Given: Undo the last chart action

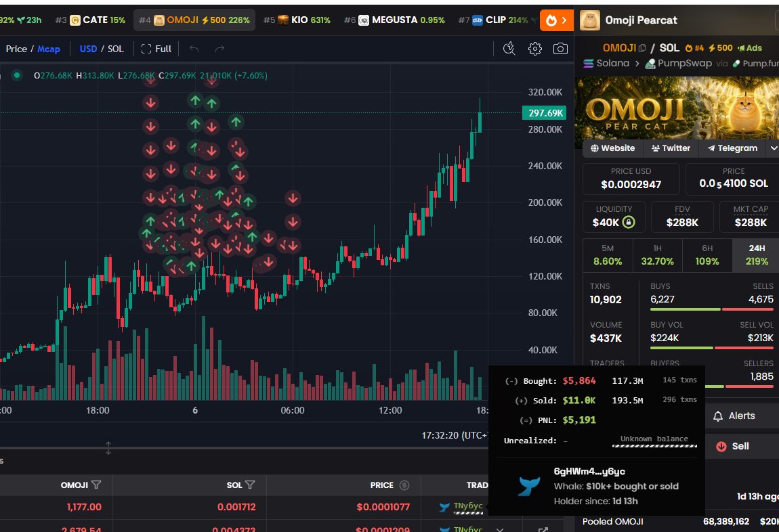Looking at the screenshot, I should click(x=194, y=49).
